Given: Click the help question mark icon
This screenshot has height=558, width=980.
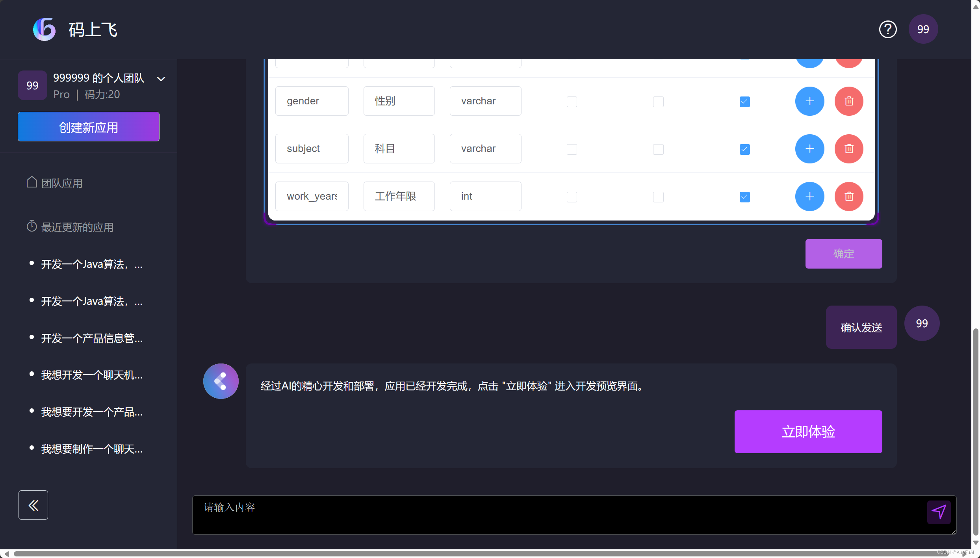Looking at the screenshot, I should [x=887, y=30].
